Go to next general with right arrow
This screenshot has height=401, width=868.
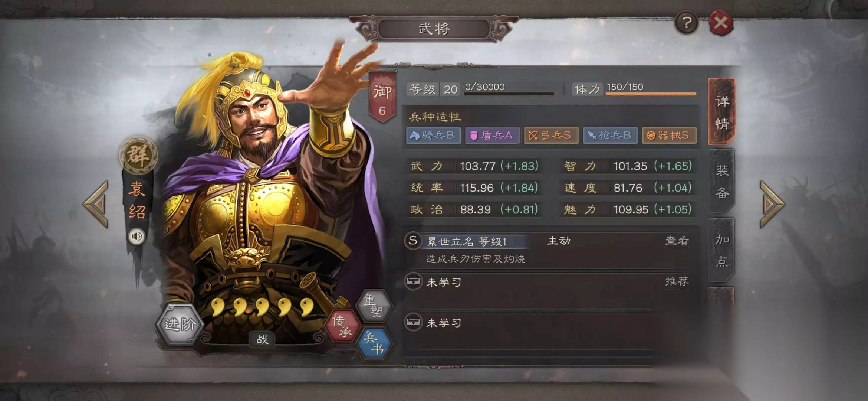coord(772,204)
